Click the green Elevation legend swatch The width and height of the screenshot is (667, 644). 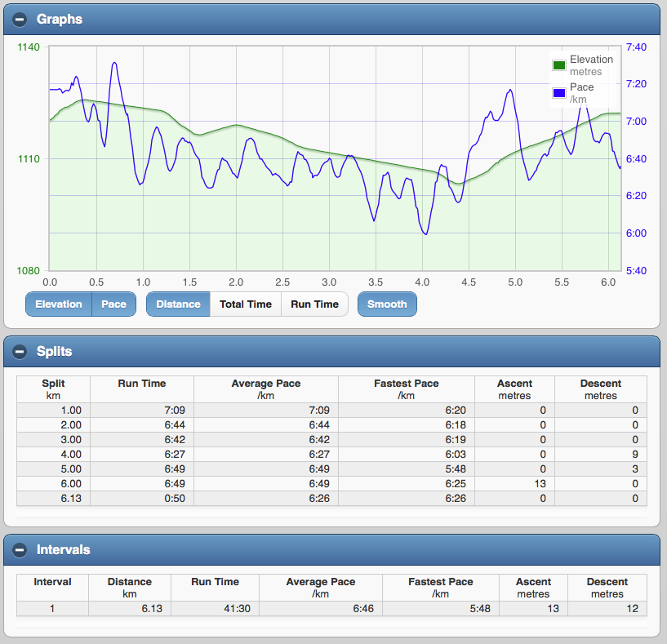(x=559, y=65)
